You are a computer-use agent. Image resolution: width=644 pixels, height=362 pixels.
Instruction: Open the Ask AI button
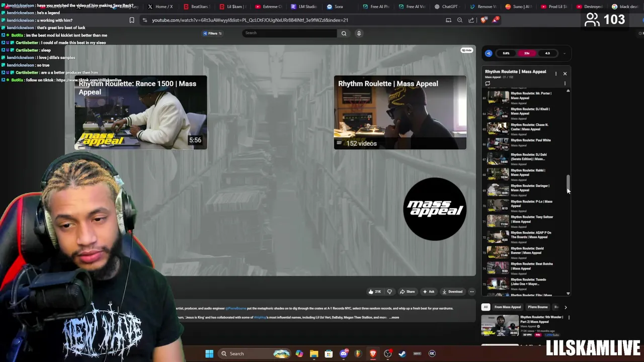[429, 292]
